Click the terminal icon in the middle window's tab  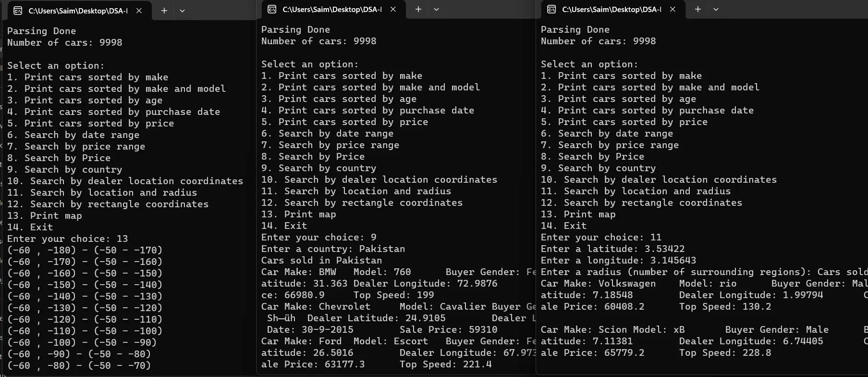(x=272, y=9)
